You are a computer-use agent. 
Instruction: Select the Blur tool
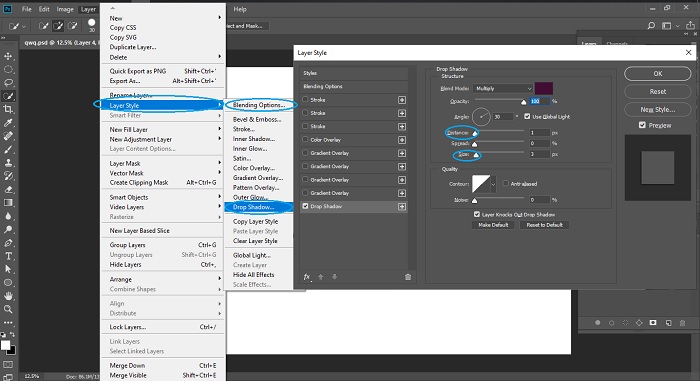8,216
